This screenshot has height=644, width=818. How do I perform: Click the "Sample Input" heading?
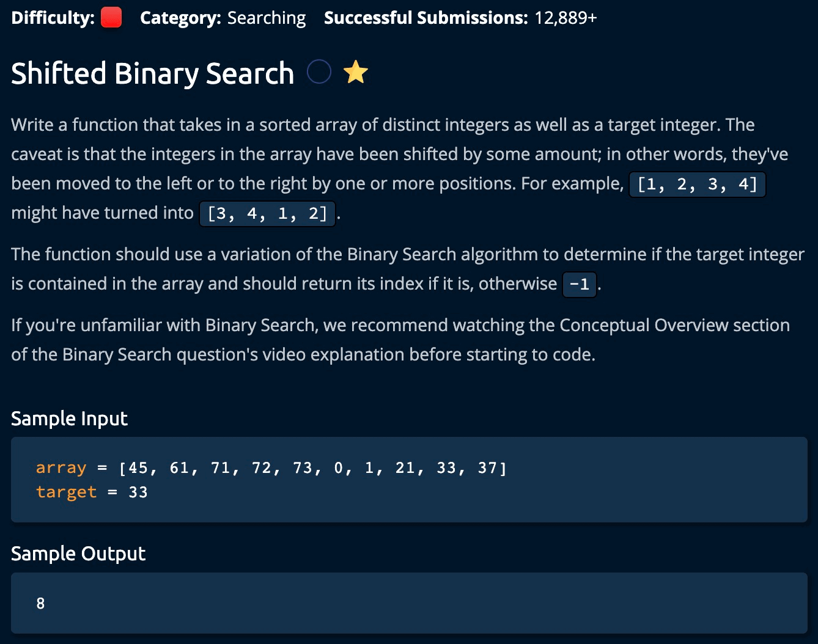click(70, 419)
